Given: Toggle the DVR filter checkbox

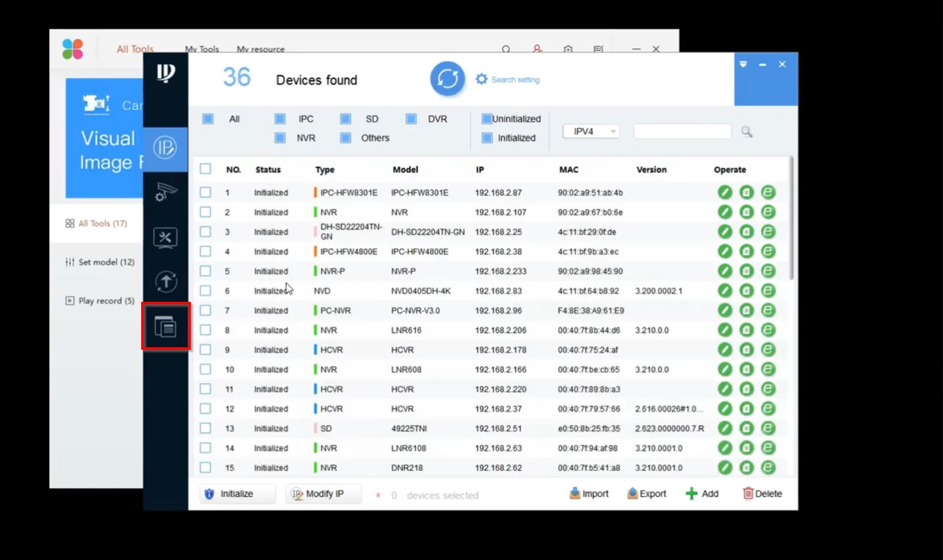Looking at the screenshot, I should 411,119.
